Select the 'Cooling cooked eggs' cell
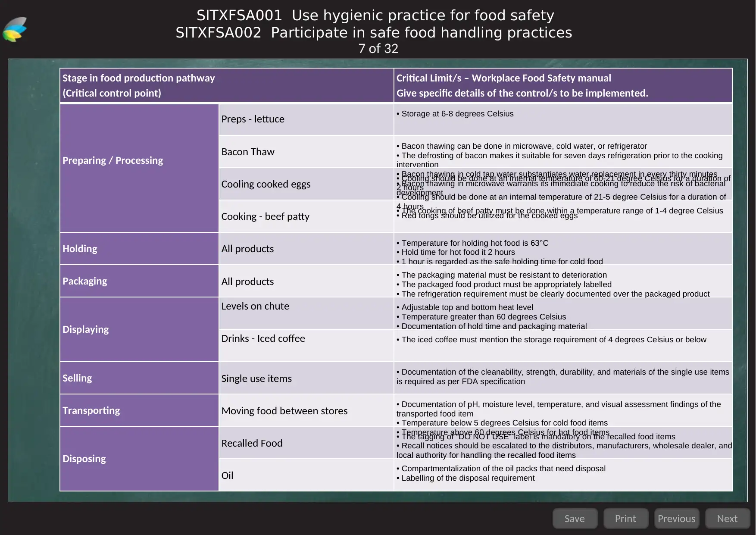756x535 pixels. pyautogui.click(x=306, y=184)
